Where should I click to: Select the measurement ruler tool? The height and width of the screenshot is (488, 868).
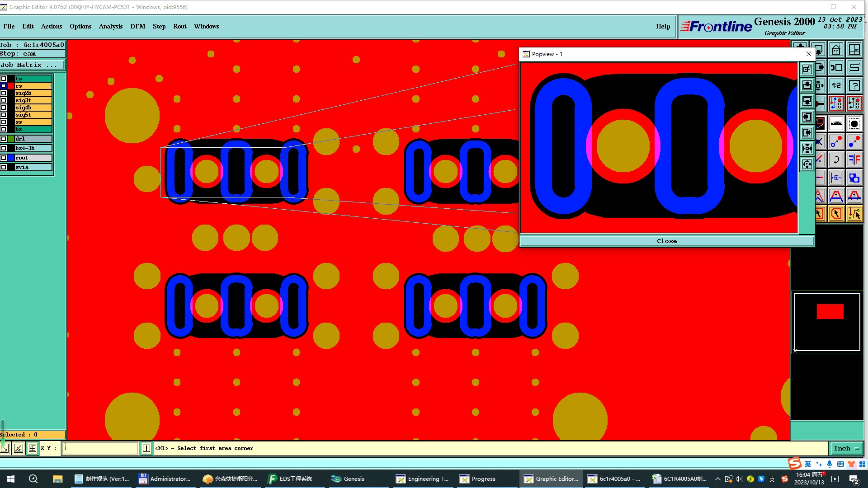(836, 123)
